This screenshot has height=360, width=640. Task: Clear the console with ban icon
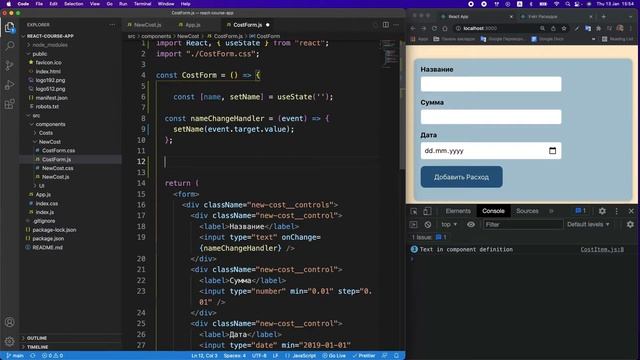click(427, 224)
